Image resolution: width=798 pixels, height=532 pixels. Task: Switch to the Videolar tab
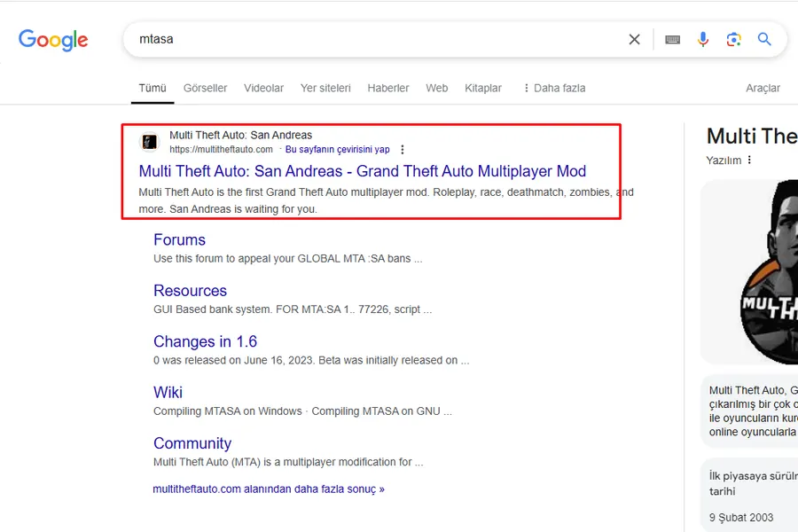point(263,88)
